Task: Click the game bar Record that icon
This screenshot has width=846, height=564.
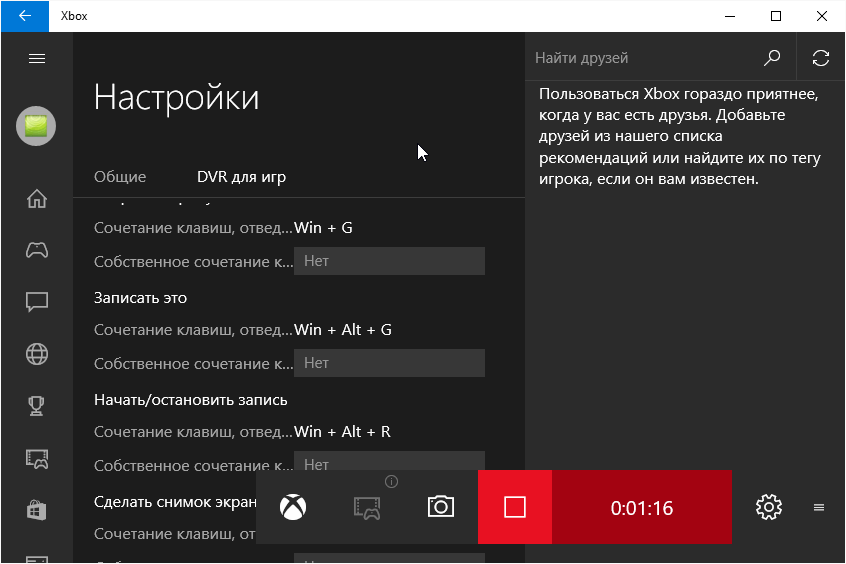Action: pyautogui.click(x=367, y=508)
